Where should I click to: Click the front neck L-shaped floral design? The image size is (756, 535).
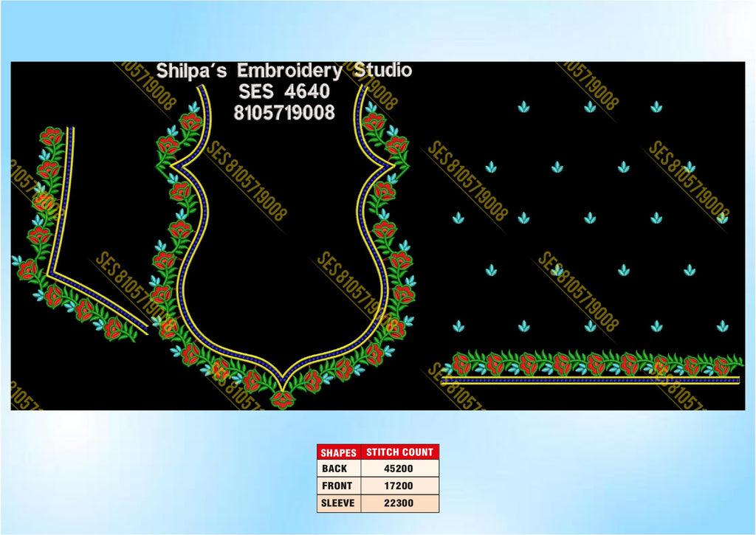pyautogui.click(x=80, y=234)
